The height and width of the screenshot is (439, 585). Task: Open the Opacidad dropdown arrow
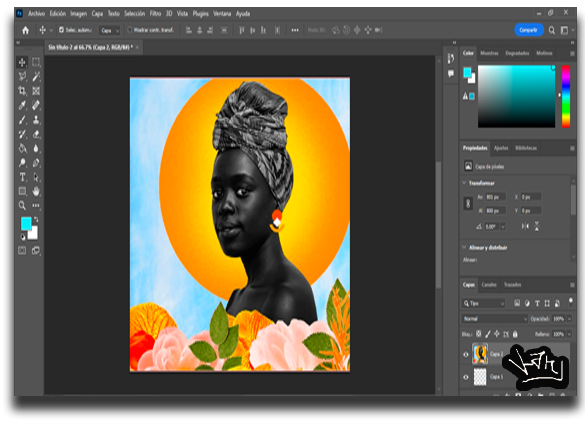point(569,319)
